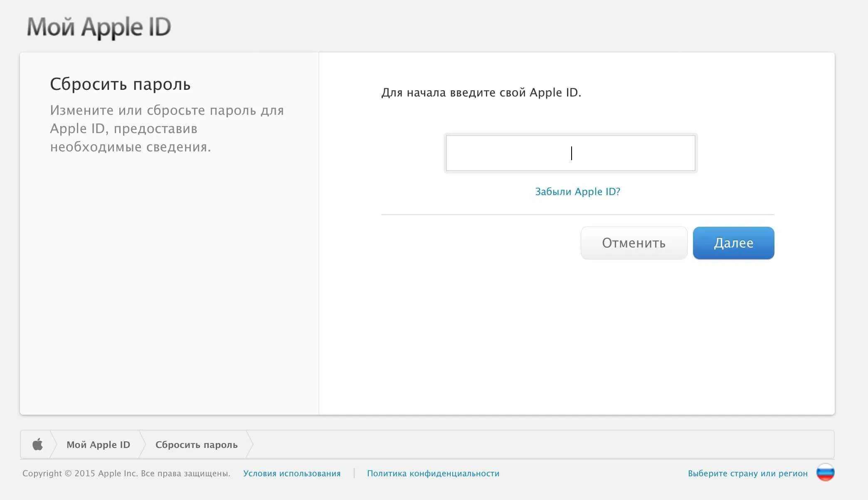Open the Забыли Apple ID? link
This screenshot has height=500, width=868.
pyautogui.click(x=577, y=192)
